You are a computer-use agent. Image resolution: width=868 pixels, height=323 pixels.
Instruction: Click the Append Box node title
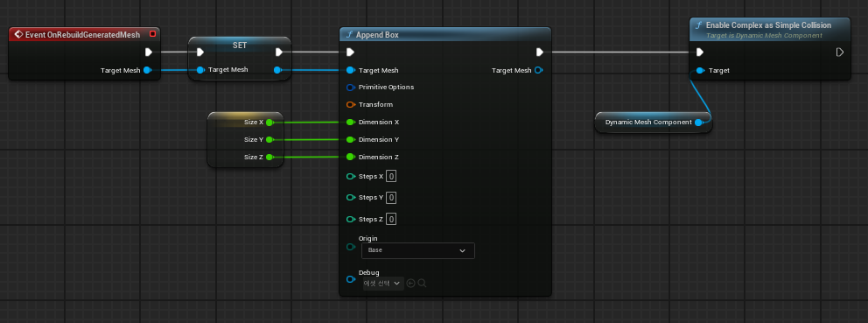[377, 35]
